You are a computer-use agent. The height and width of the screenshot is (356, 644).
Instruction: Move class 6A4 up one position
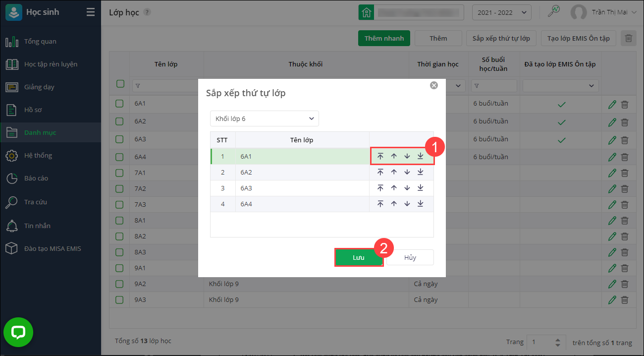point(394,204)
